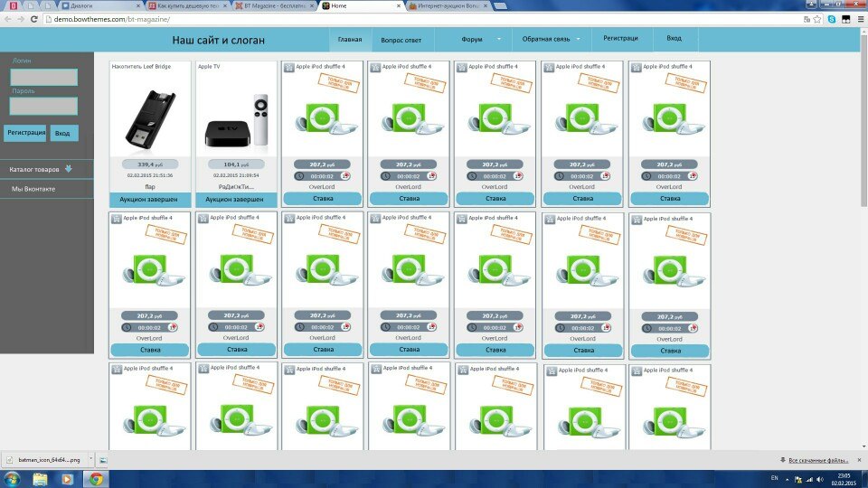
Task: Open the new tab button
Action: click(x=500, y=5)
